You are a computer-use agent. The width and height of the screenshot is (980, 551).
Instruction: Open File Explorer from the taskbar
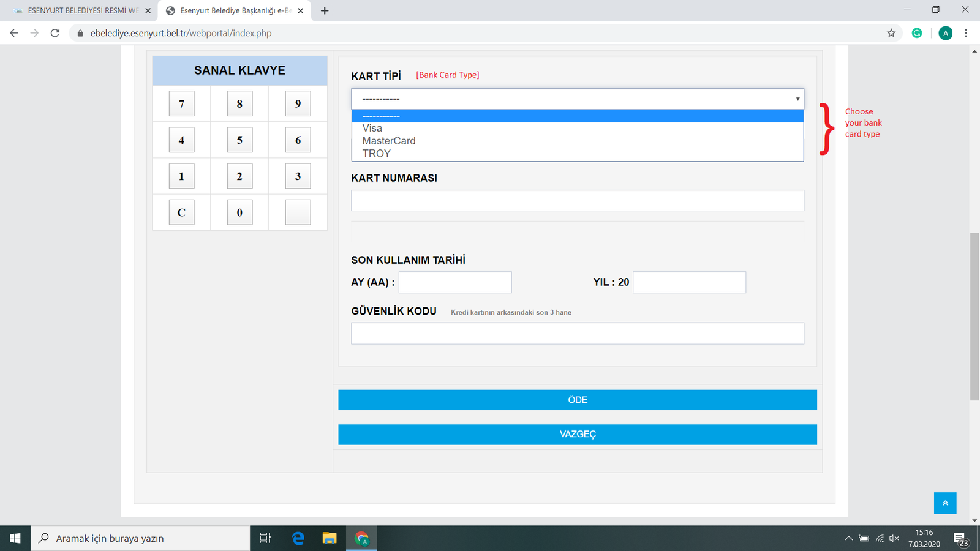pyautogui.click(x=330, y=538)
